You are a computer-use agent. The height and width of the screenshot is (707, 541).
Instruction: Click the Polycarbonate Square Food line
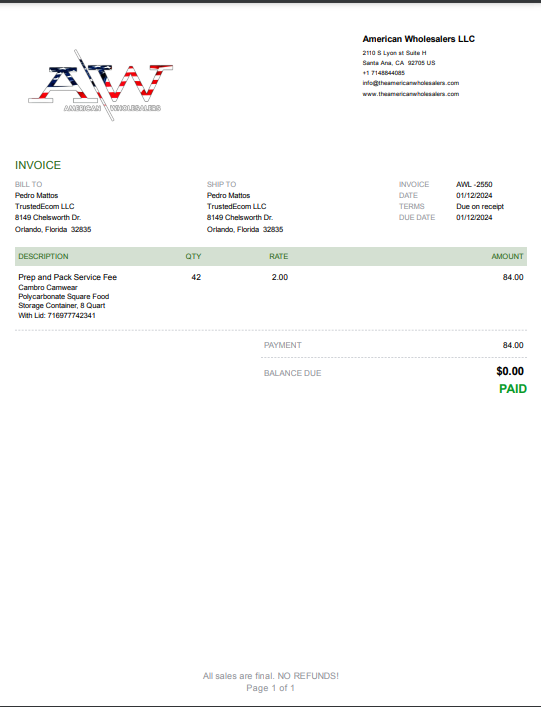pyautogui.click(x=64, y=296)
